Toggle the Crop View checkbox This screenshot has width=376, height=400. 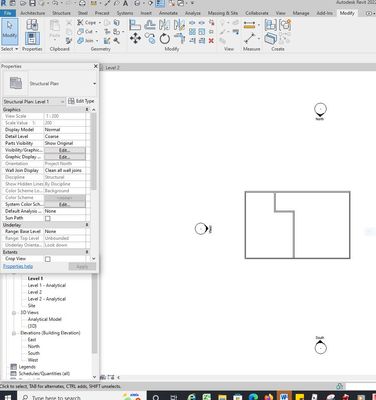pyautogui.click(x=48, y=259)
